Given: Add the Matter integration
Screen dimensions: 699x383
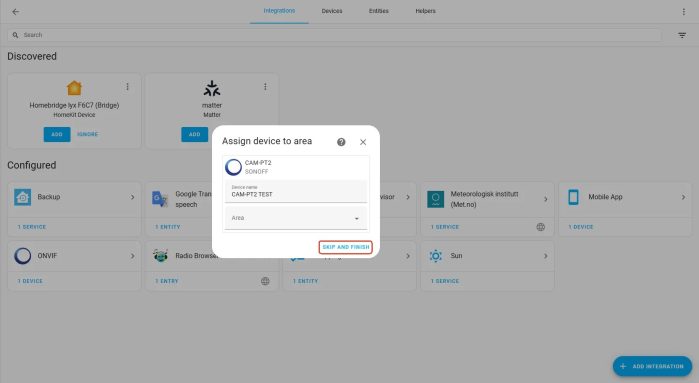Looking at the screenshot, I should click(x=194, y=134).
